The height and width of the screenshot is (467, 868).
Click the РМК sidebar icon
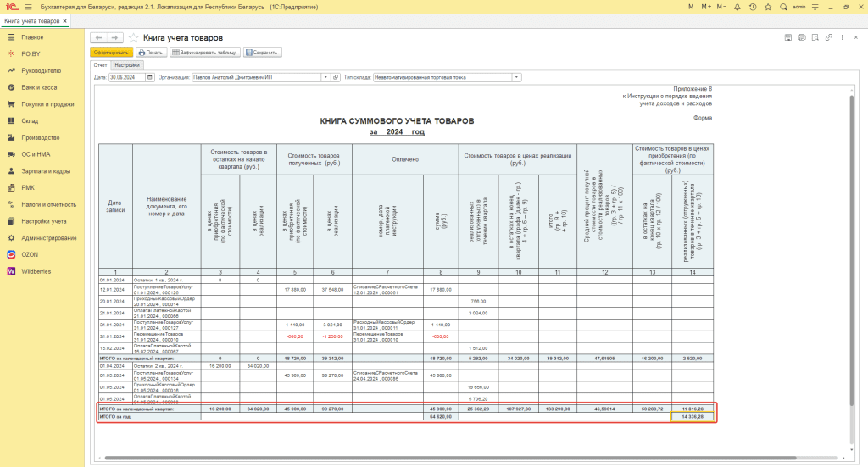click(11, 187)
